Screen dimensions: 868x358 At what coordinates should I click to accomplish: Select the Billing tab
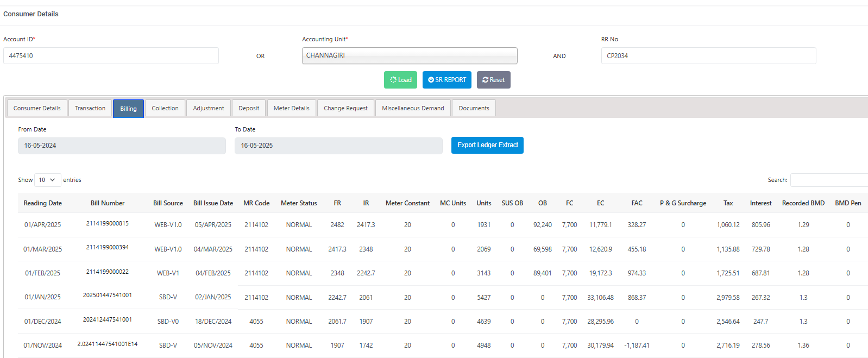click(128, 109)
